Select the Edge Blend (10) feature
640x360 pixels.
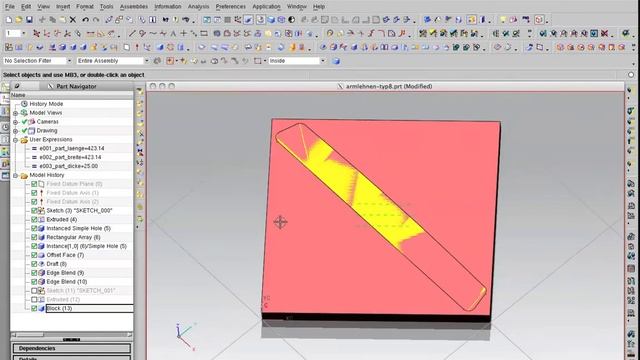(67, 282)
